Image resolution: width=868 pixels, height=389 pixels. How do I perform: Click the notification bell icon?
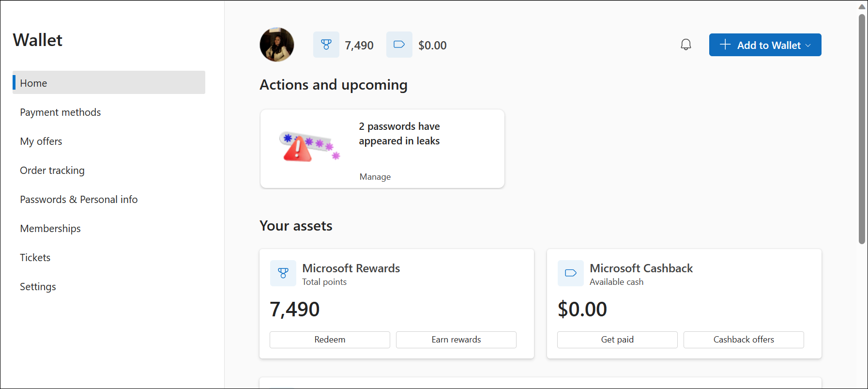(x=685, y=45)
